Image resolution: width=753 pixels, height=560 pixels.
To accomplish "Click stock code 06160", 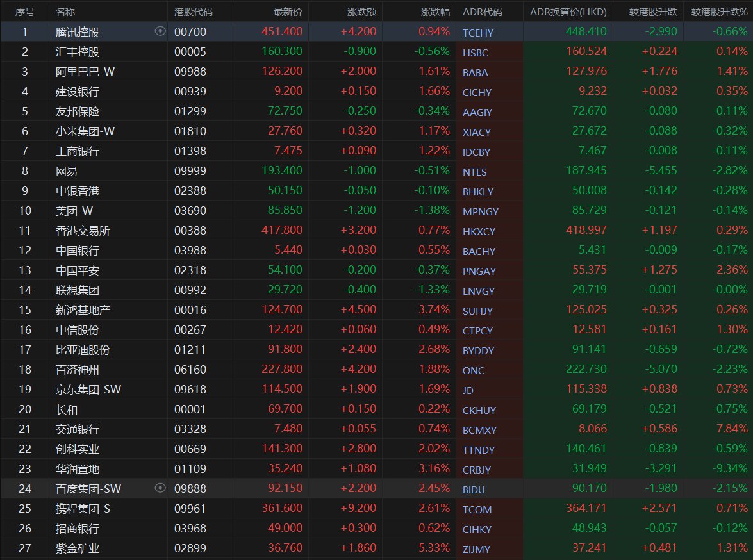I will click(x=190, y=370).
